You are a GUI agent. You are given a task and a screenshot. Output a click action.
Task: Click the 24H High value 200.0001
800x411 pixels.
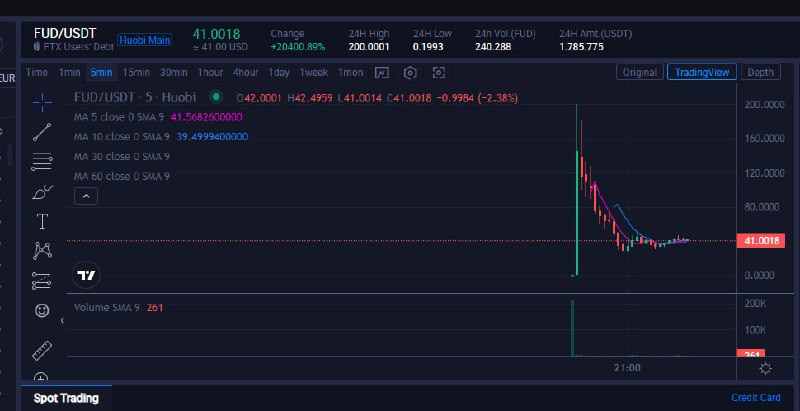click(369, 47)
